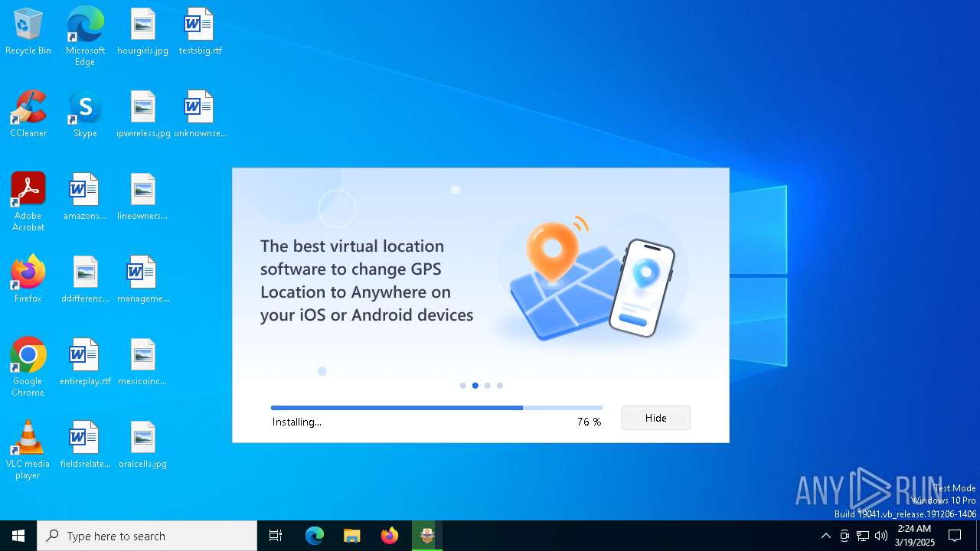980x551 pixels.
Task: Select the amazons... Word document
Action: point(85,197)
